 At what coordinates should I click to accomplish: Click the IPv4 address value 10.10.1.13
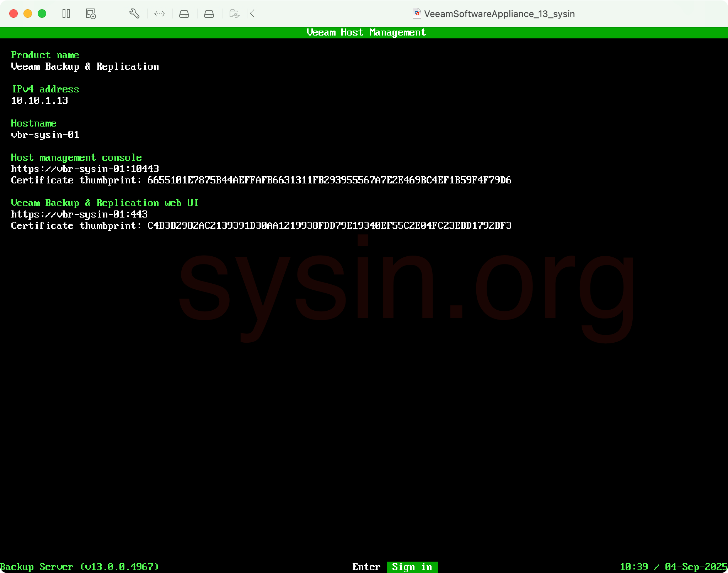(39, 101)
